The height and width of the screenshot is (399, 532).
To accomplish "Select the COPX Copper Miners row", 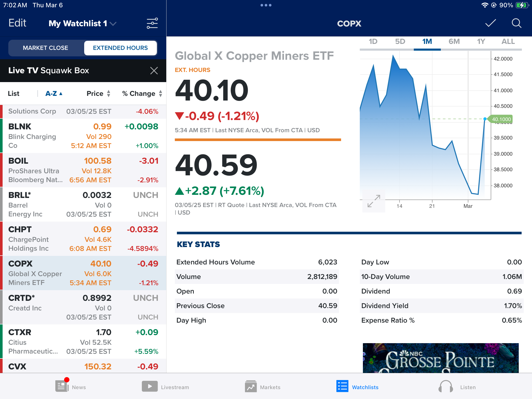I will (83, 273).
